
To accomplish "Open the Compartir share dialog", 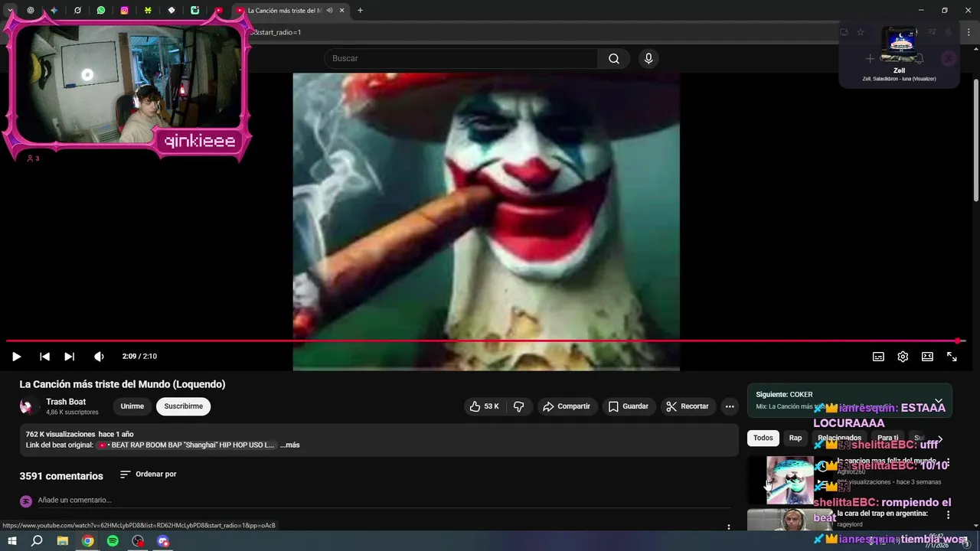I will click(566, 406).
